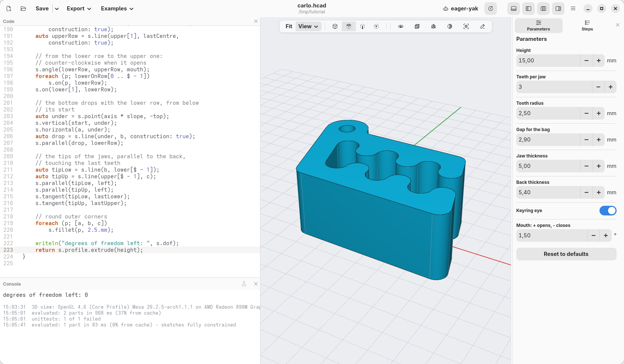Open the hamburger main menu
Image resolution: width=624 pixels, height=364 pixels.
point(573,9)
